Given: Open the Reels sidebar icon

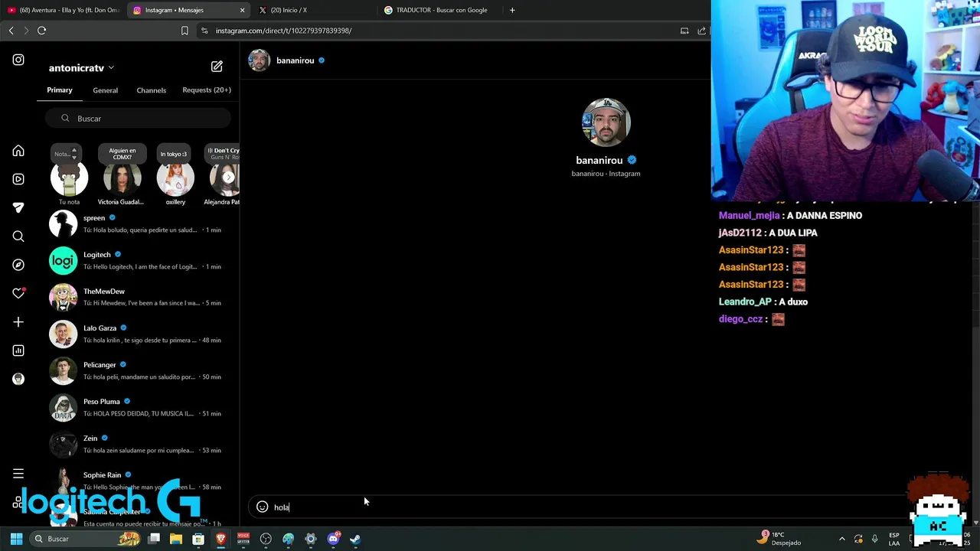Looking at the screenshot, I should (x=18, y=179).
